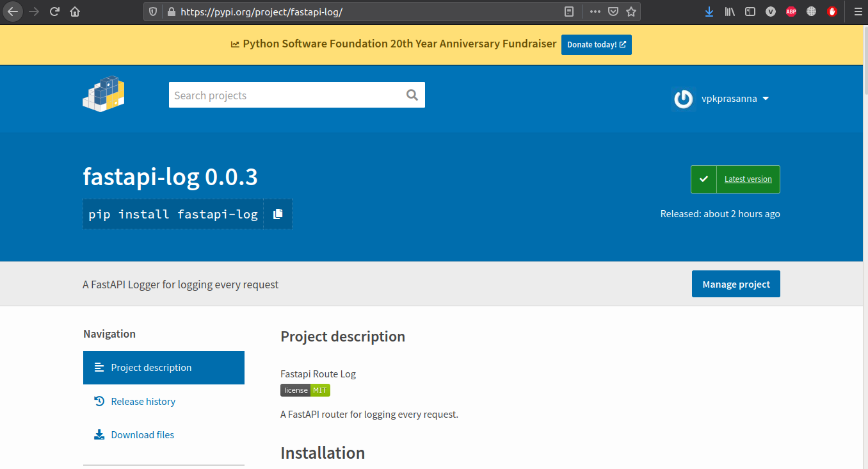
Task: Click the padlock site security icon
Action: 170,12
